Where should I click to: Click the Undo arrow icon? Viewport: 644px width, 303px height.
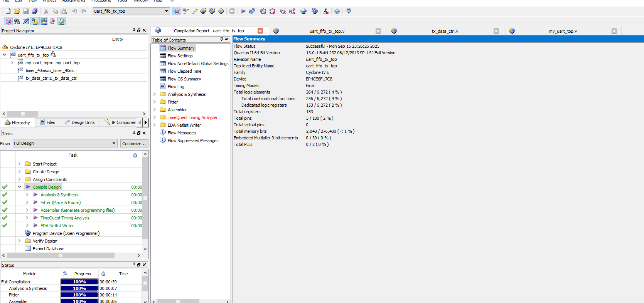coord(75,11)
